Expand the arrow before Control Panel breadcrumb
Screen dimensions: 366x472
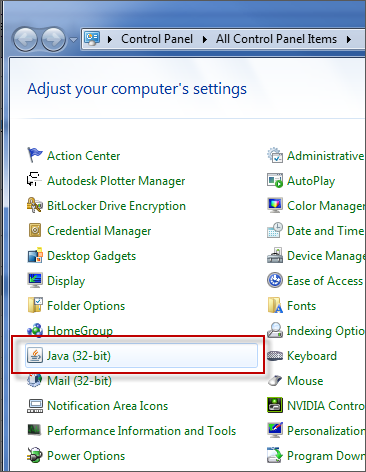110,39
